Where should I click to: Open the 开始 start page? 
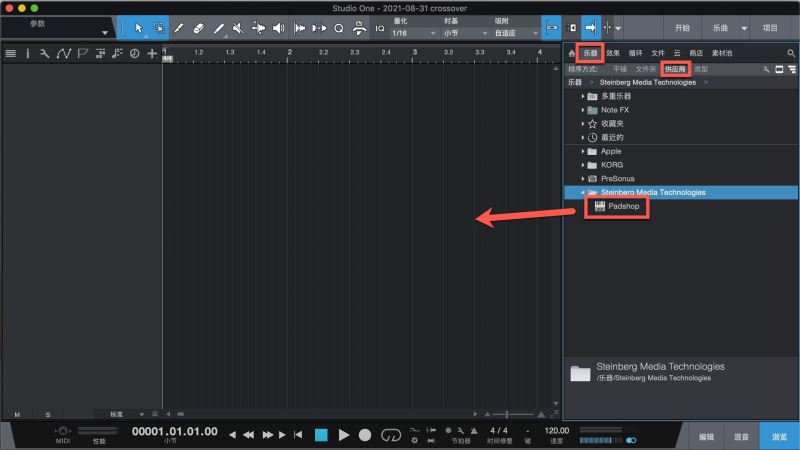(x=682, y=28)
